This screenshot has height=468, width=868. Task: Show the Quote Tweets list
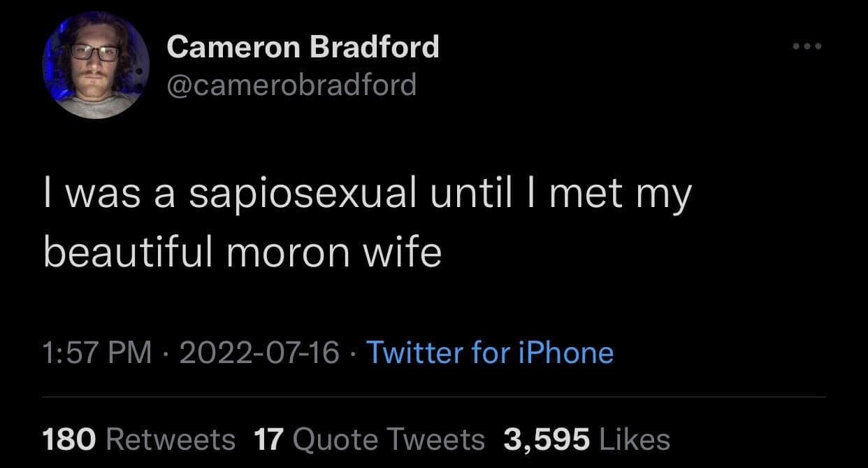tap(389, 439)
